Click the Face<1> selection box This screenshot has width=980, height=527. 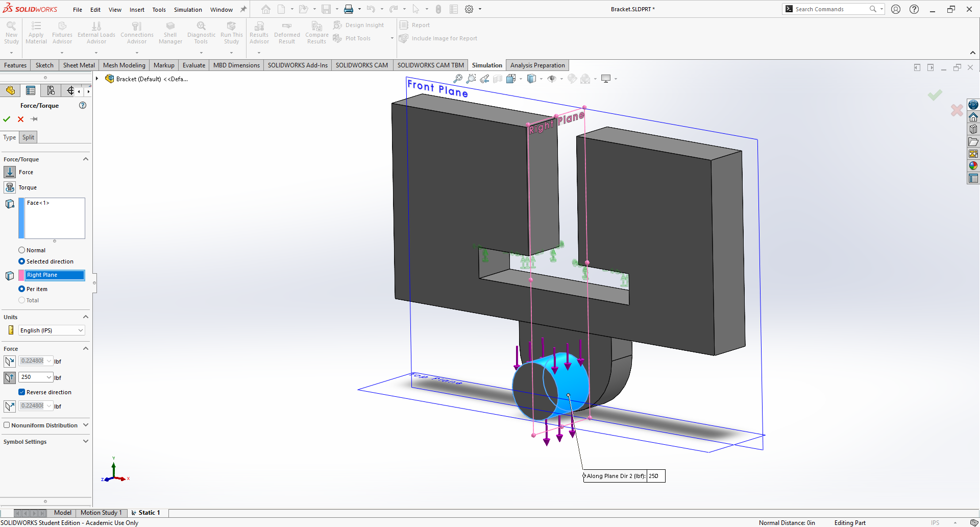(55, 218)
